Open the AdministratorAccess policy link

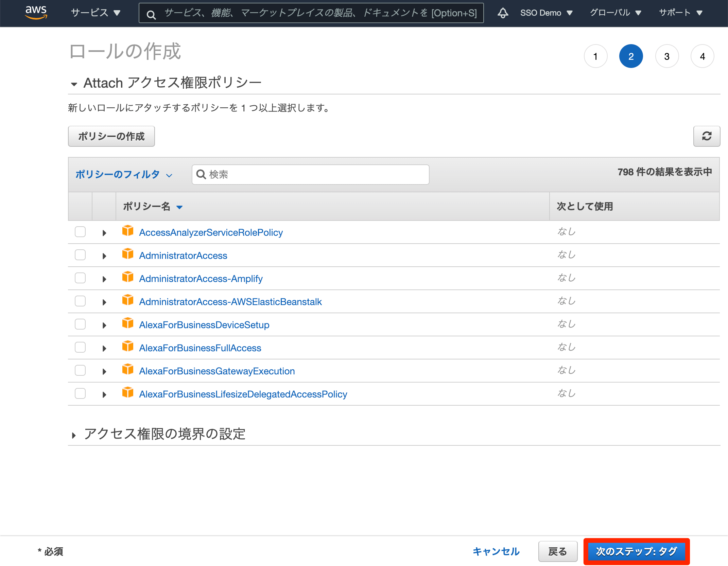pos(183,255)
